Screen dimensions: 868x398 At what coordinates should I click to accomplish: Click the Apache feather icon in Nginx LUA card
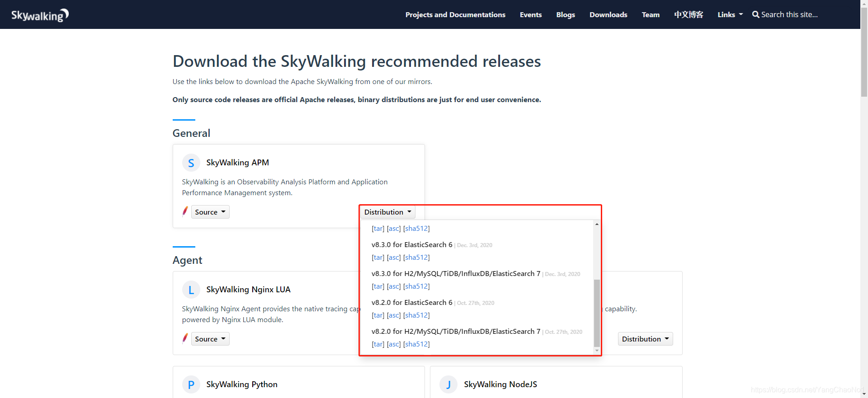[185, 338]
